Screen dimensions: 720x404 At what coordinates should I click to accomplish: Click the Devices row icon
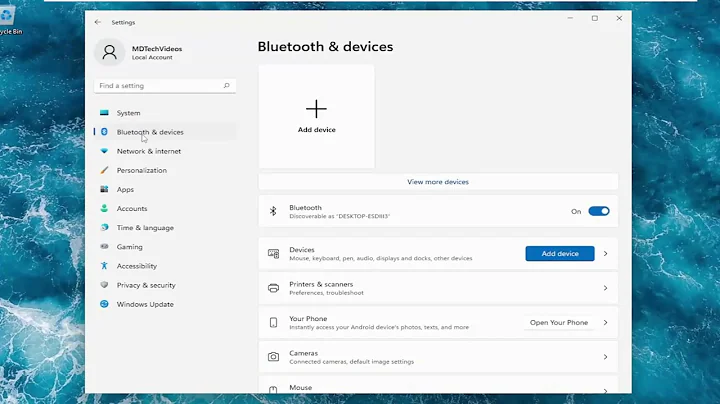point(273,253)
